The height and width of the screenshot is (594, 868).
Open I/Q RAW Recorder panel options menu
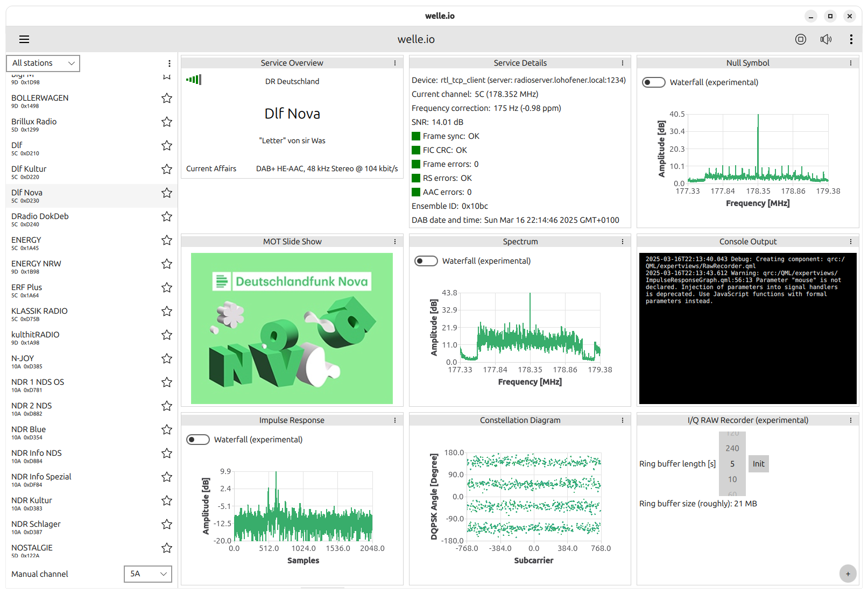coord(851,420)
